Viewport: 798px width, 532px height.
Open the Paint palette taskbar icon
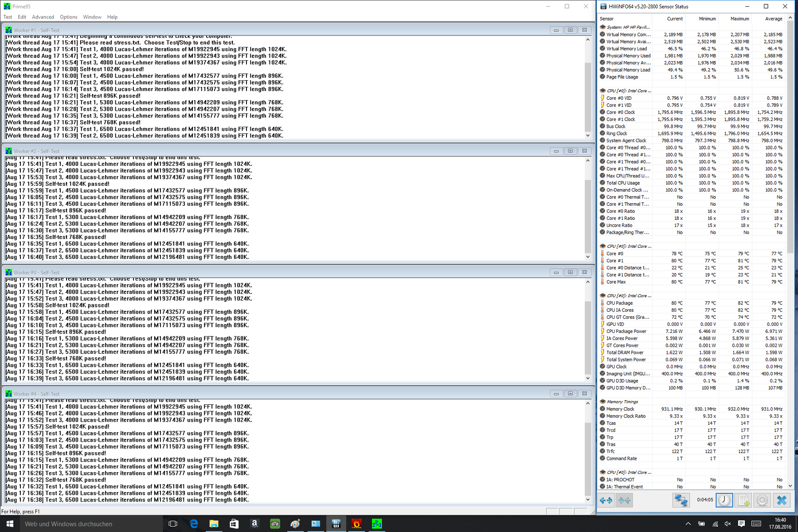coord(295,524)
